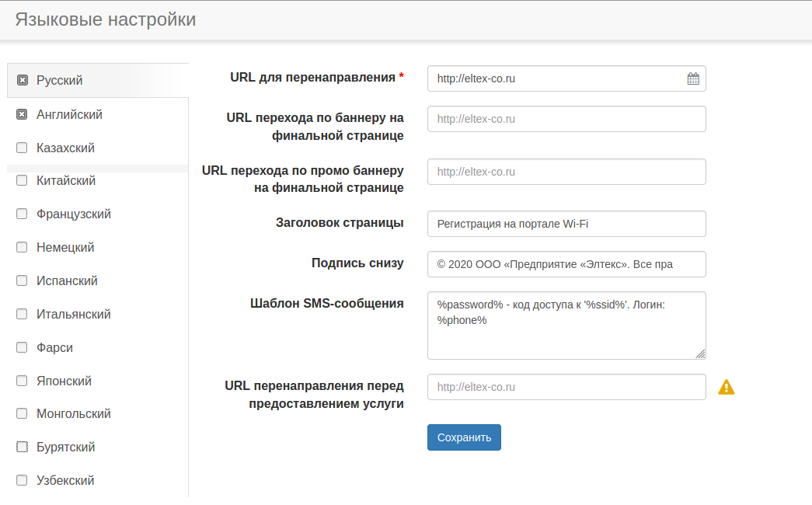Viewport: 812px width, 505px height.
Task: Switch to the Японский language tab
Action: pos(64,381)
